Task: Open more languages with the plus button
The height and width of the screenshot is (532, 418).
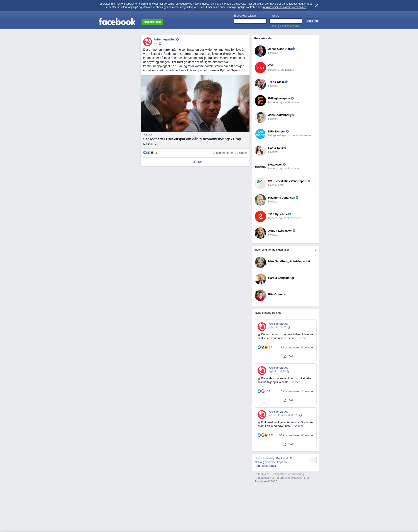Action: coord(313,460)
